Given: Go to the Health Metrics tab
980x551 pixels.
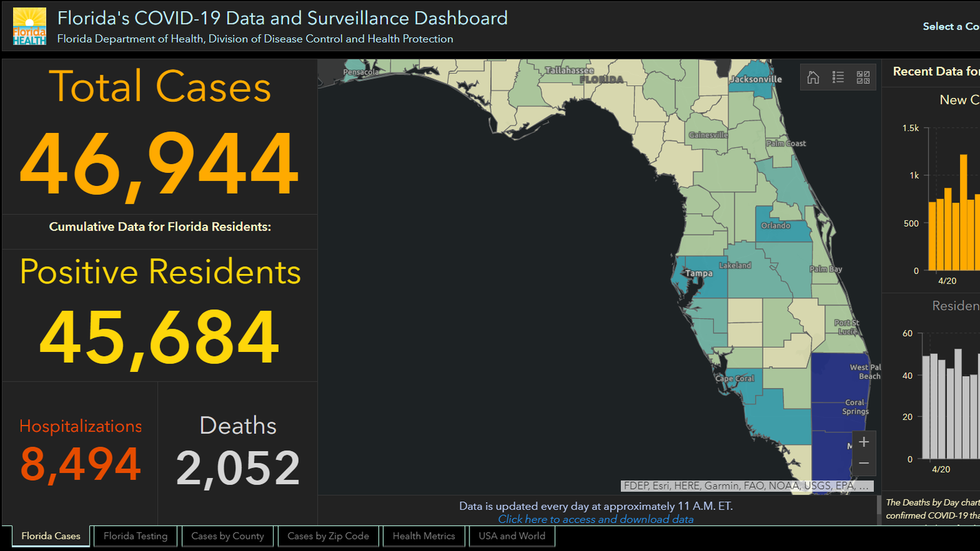Looking at the screenshot, I should [424, 536].
